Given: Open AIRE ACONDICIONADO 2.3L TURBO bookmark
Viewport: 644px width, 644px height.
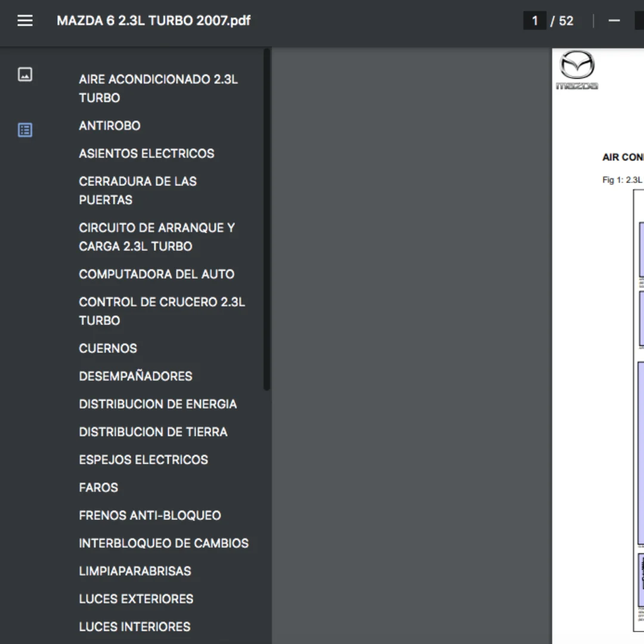Looking at the screenshot, I should tap(158, 88).
